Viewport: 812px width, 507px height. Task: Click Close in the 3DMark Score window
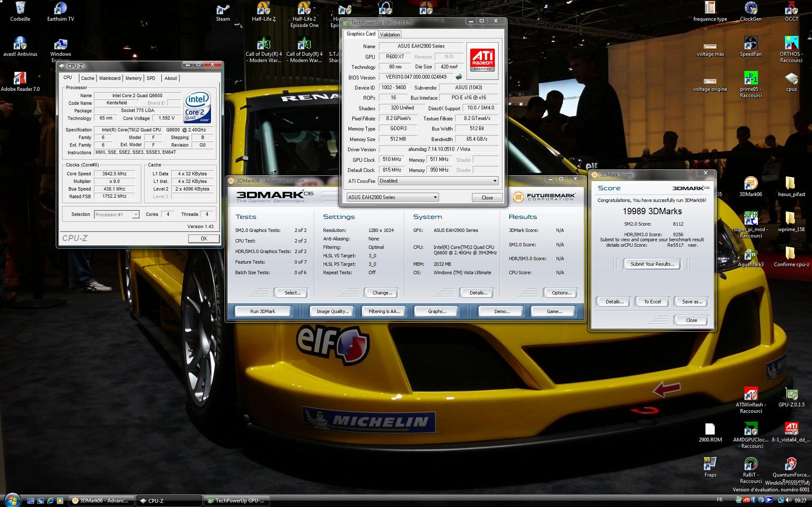point(691,320)
